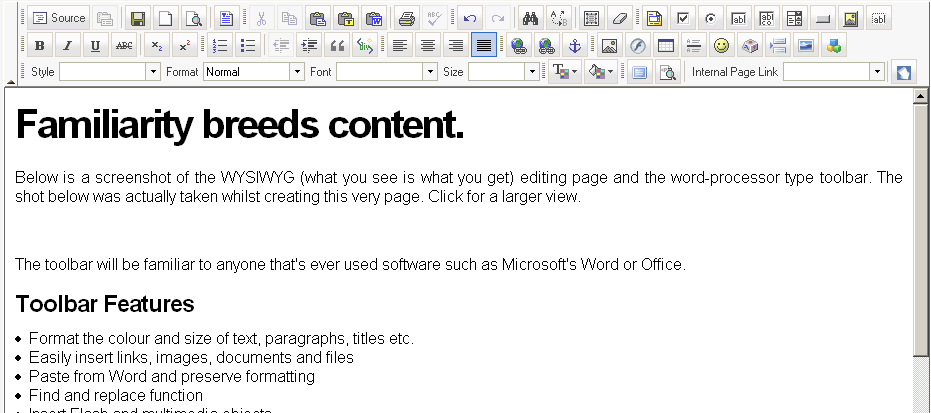Open the Font dropdown
Screen dimensions: 931x413
[x=387, y=72]
